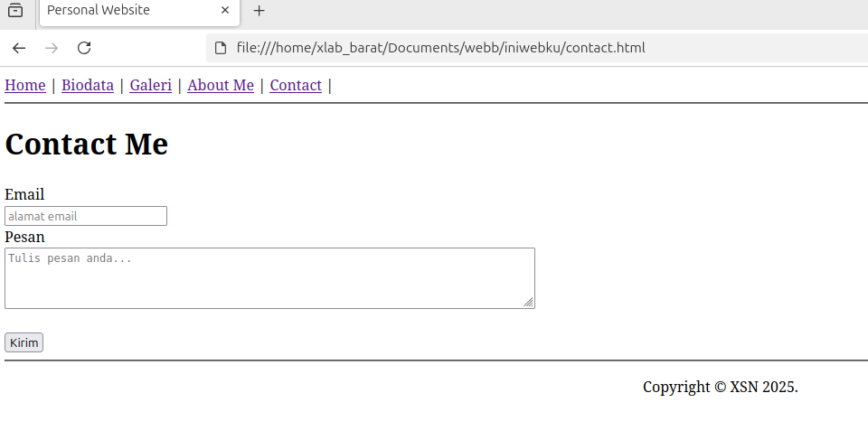Submit form with Kirim button
This screenshot has width=868, height=440.
point(24,342)
